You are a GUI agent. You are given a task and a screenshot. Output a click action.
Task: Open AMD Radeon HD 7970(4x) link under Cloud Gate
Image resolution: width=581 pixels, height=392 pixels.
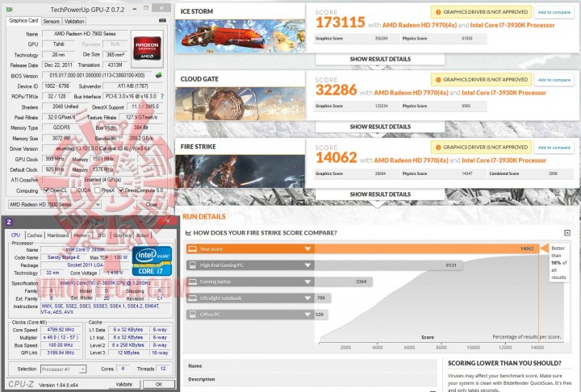[411, 93]
